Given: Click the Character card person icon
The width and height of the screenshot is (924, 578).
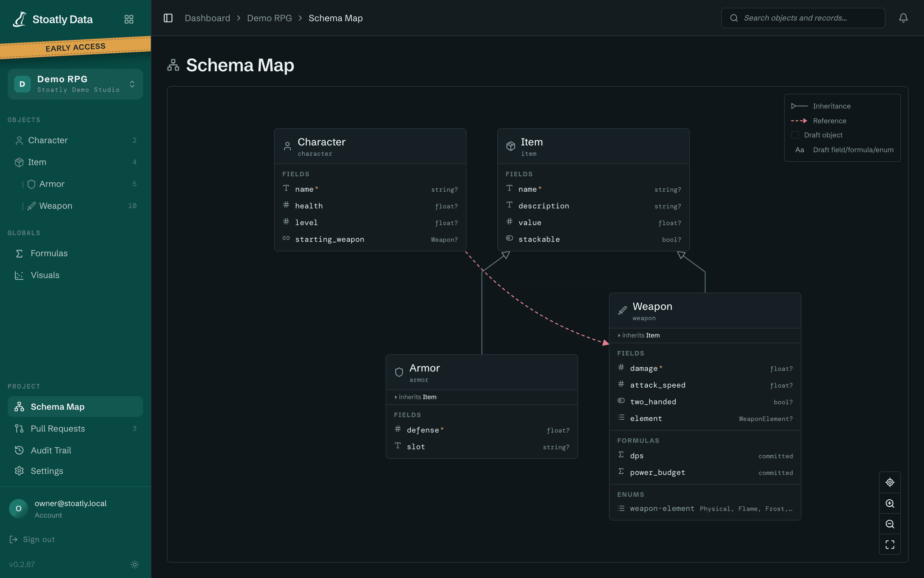Looking at the screenshot, I should coord(287,146).
